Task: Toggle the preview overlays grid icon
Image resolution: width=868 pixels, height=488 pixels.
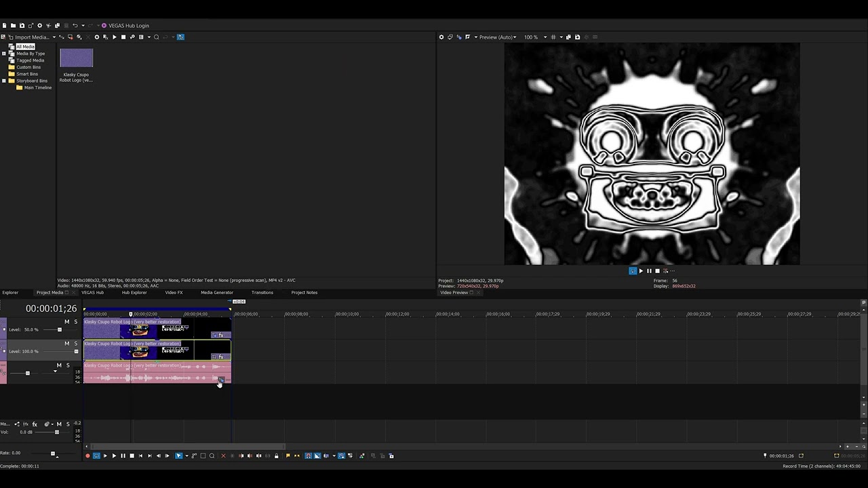Action: pyautogui.click(x=553, y=37)
